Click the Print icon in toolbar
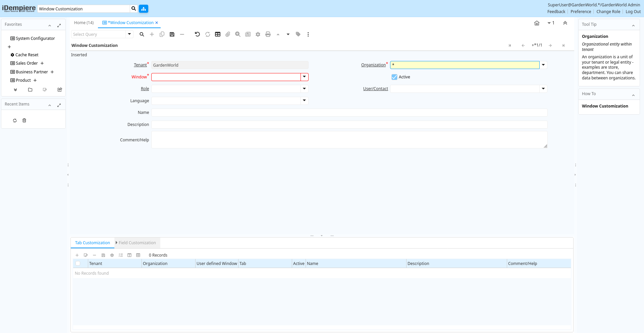The width and height of the screenshot is (644, 333). (x=268, y=34)
